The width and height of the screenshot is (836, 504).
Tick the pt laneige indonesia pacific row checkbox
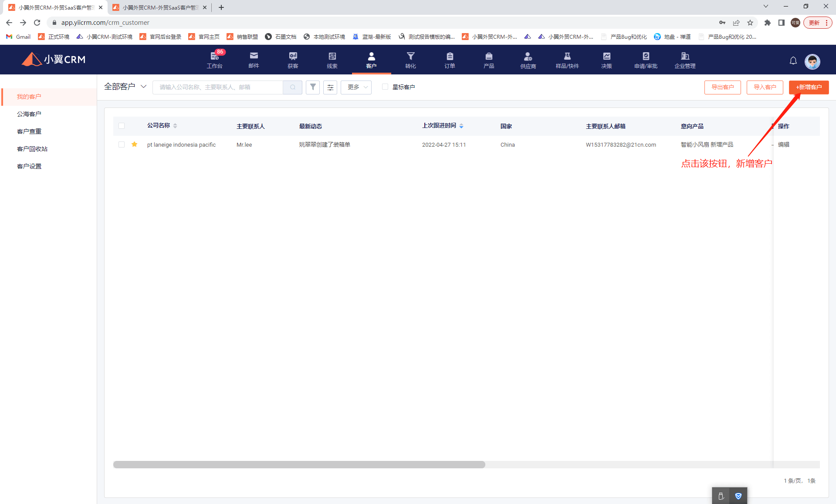122,144
